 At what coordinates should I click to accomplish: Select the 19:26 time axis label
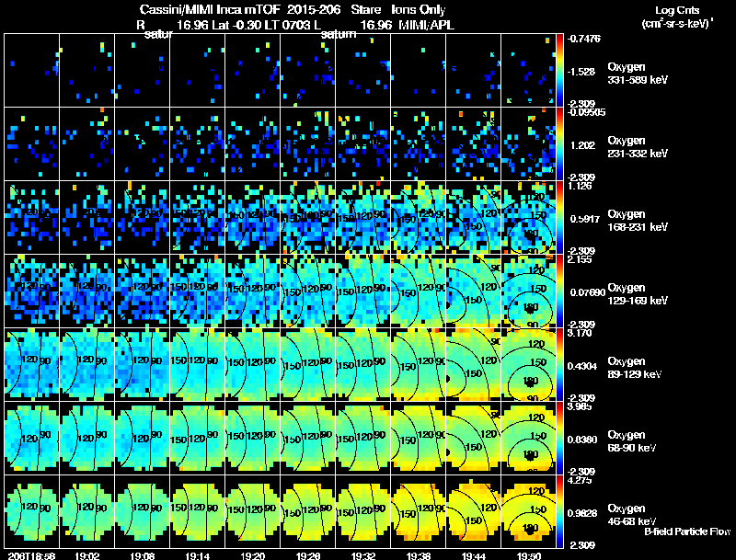(307, 554)
